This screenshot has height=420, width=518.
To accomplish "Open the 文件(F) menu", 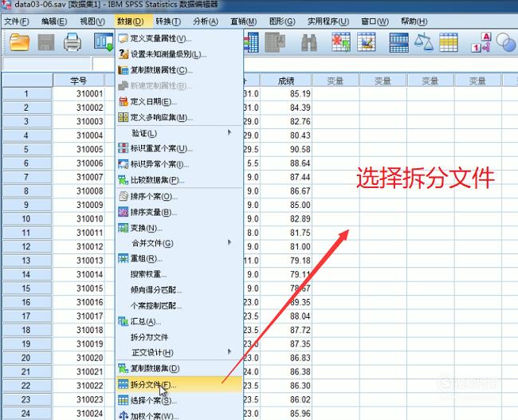I will click(x=17, y=22).
